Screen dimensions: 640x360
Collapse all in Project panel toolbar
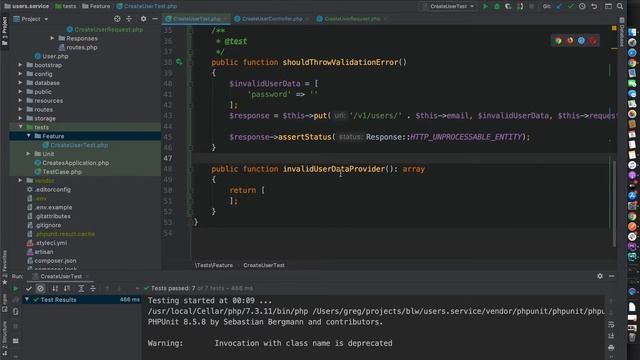[129, 19]
